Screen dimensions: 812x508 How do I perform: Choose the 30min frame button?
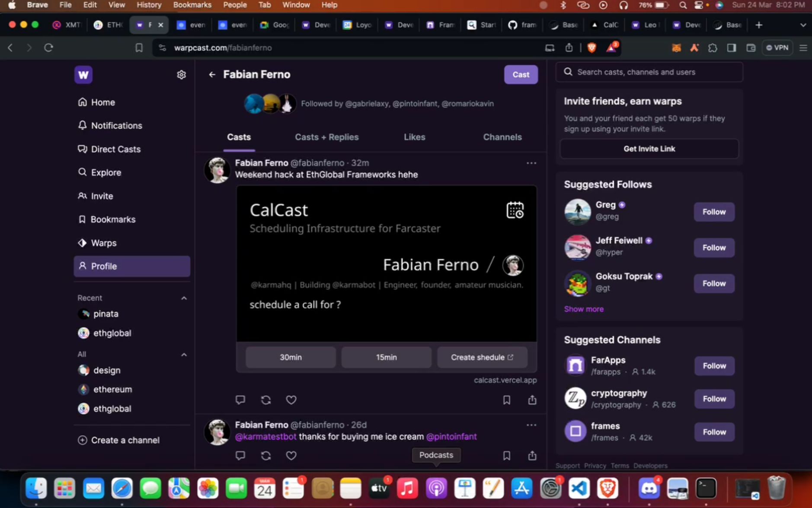tap(291, 357)
